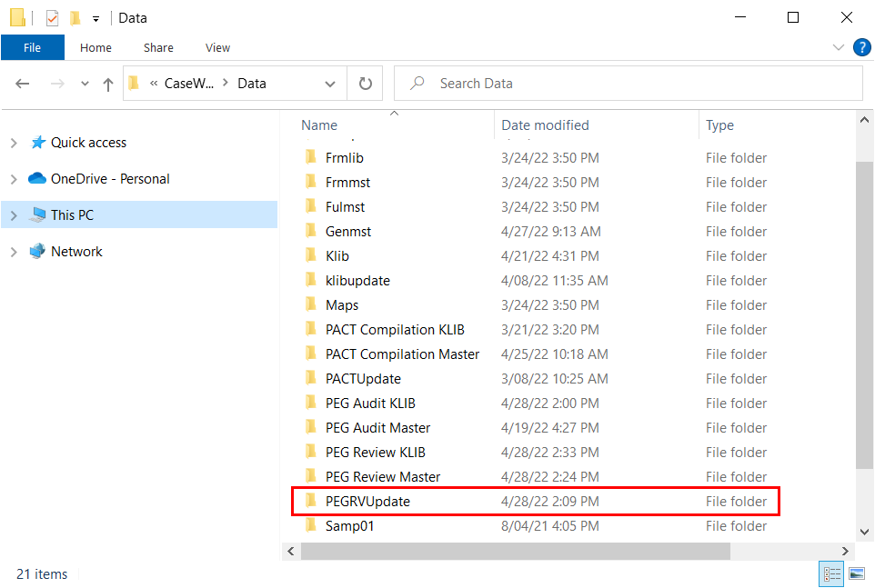Screen dimensions: 875x588
Task: Expand the This PC tree node
Action: pos(14,215)
